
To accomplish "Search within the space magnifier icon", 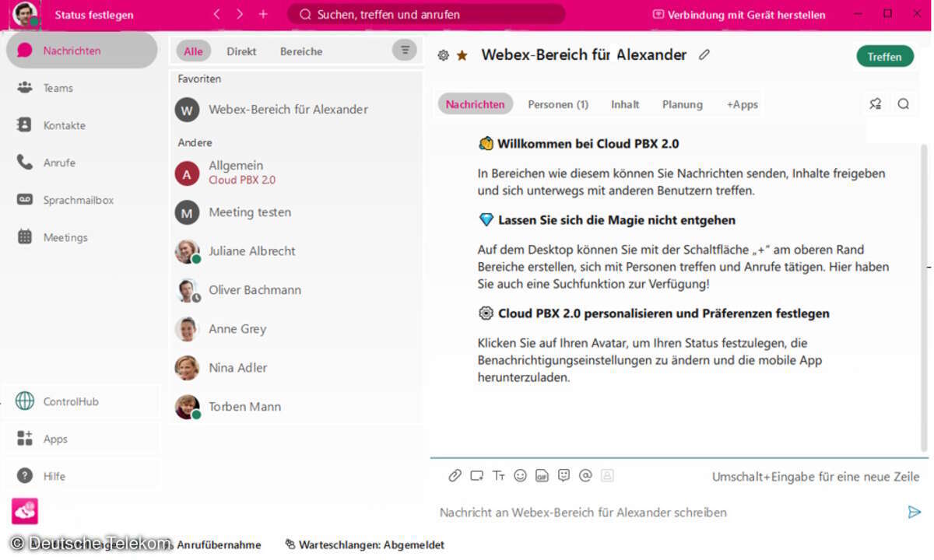I will (903, 103).
